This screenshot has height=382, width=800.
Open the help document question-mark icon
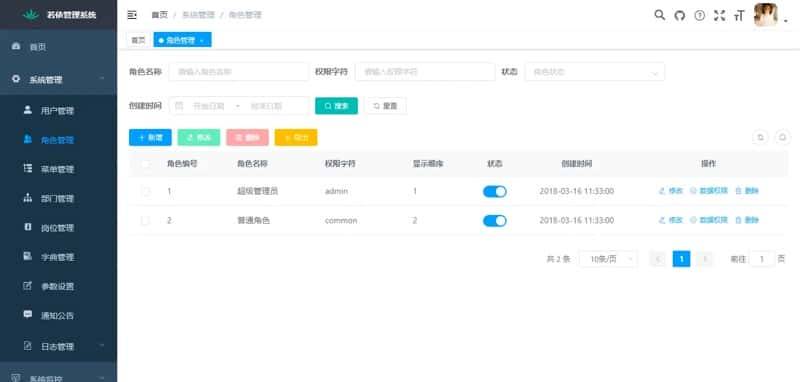[700, 15]
